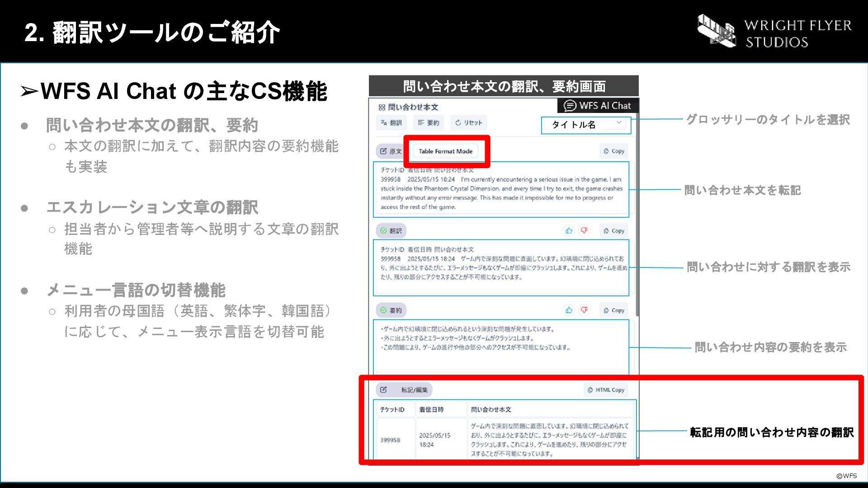
Task: Click the WFS AI Chat speech-bubble icon
Action: (570, 106)
